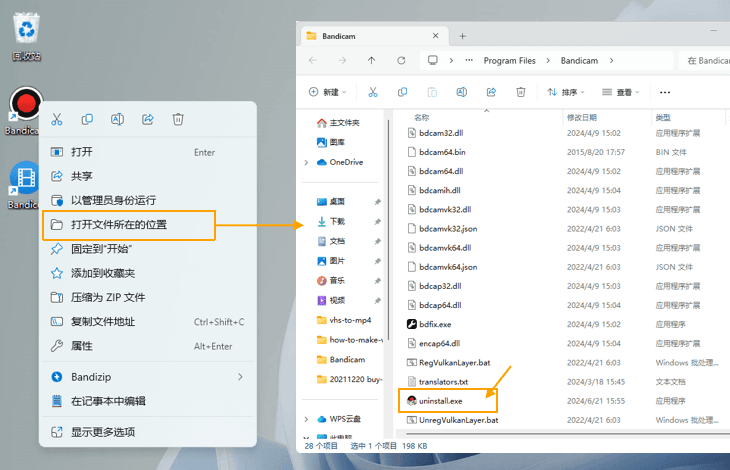
Task: Choose 在记事本中编辑 menu entry
Action: tap(148, 401)
